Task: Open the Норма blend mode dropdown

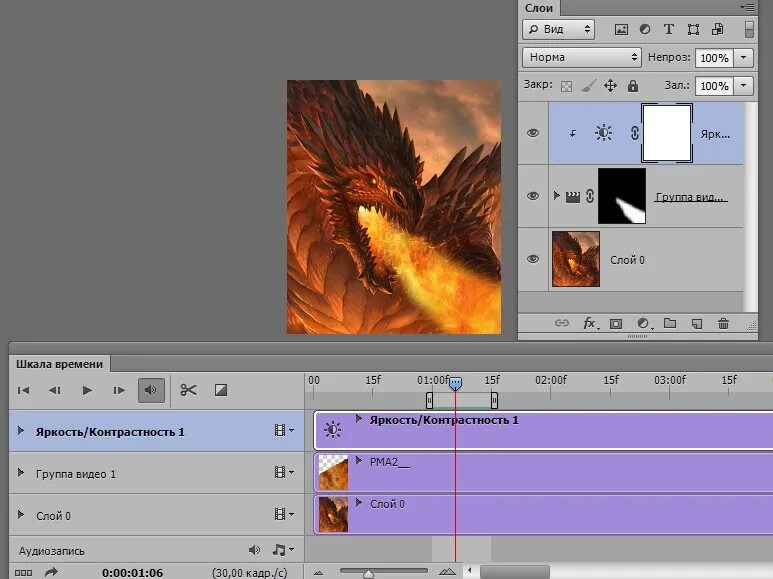Action: click(582, 57)
